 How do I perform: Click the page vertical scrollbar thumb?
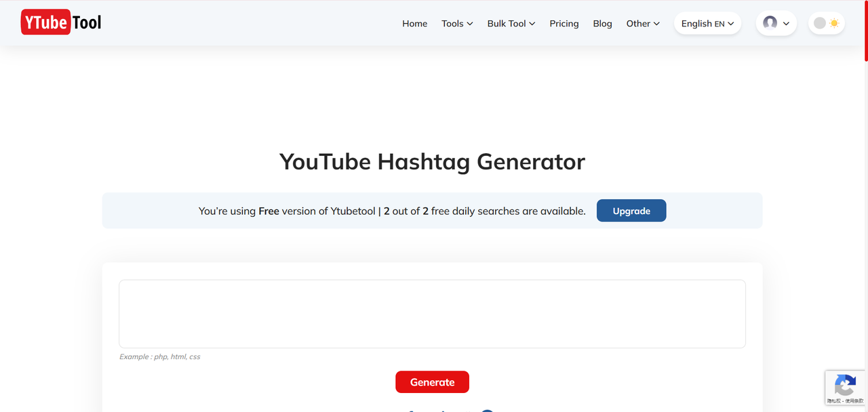[x=866, y=30]
